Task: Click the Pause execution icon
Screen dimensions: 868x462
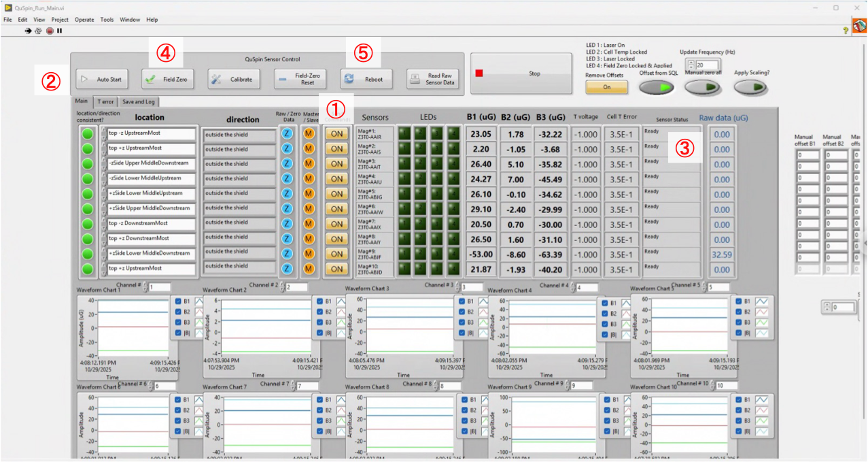Action: 59,31
